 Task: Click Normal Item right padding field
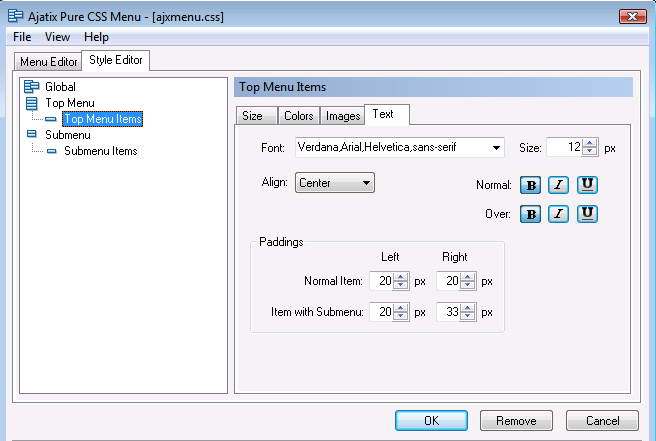coord(448,281)
